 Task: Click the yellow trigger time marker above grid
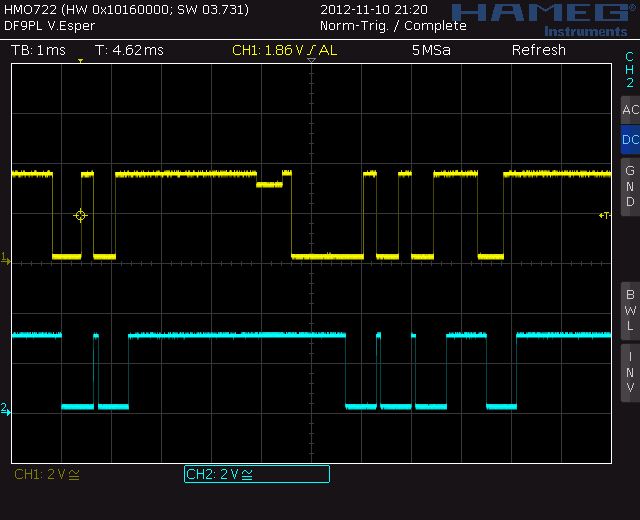80,61
